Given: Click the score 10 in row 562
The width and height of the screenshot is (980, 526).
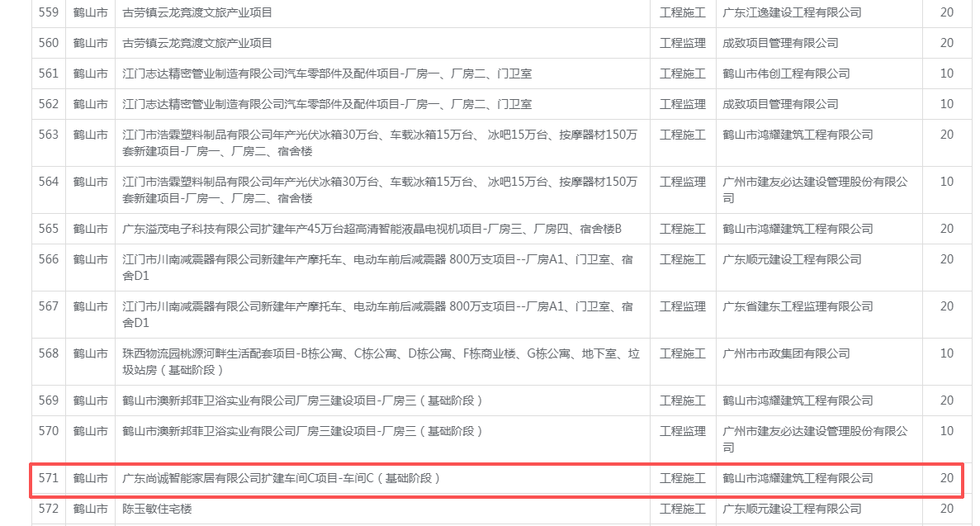Looking at the screenshot, I should (x=946, y=104).
